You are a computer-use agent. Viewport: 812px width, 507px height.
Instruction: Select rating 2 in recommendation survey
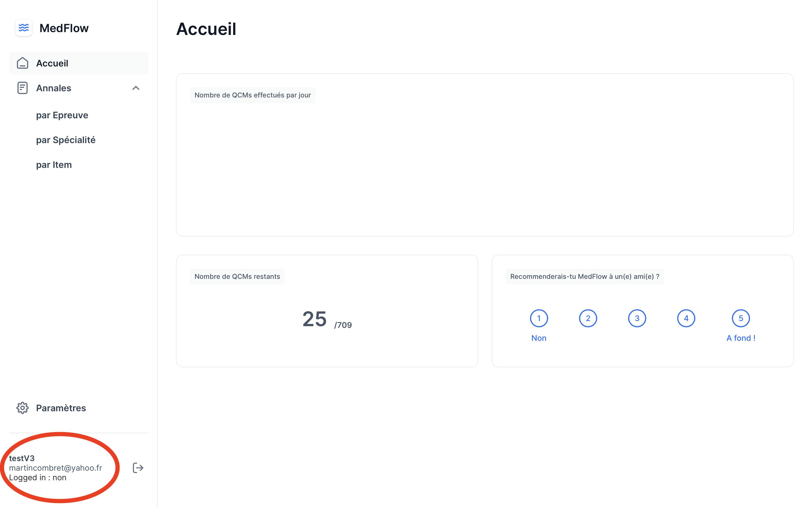(588, 318)
